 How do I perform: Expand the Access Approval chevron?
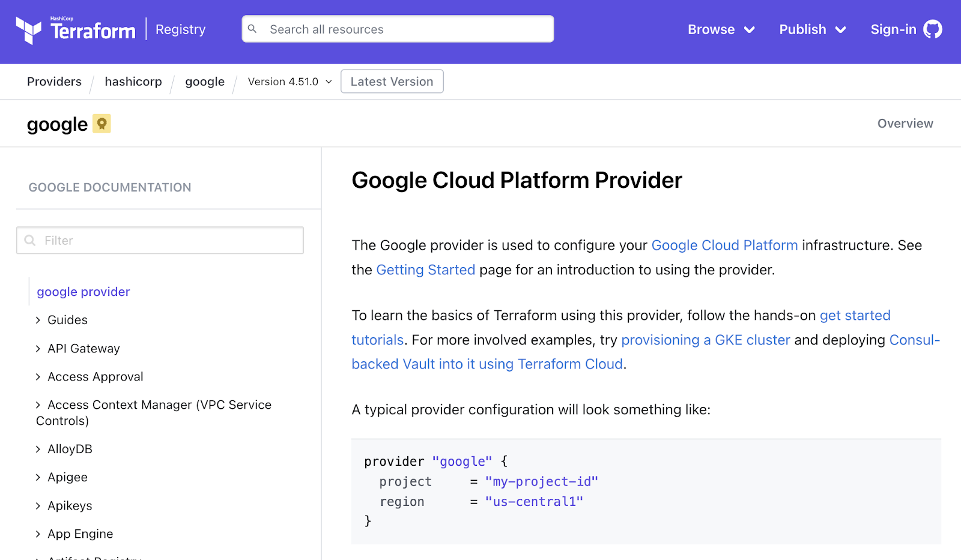coord(38,377)
